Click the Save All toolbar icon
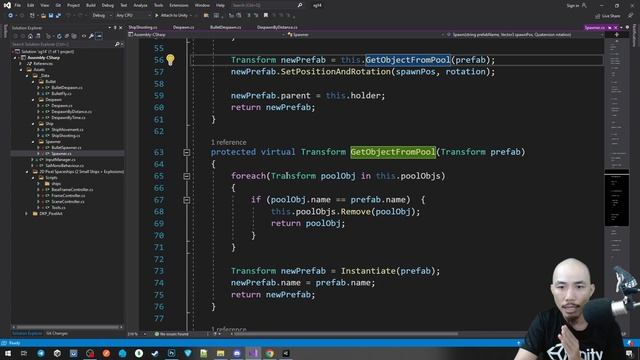Image resolution: width=640 pixels, height=360 pixels. coord(58,16)
